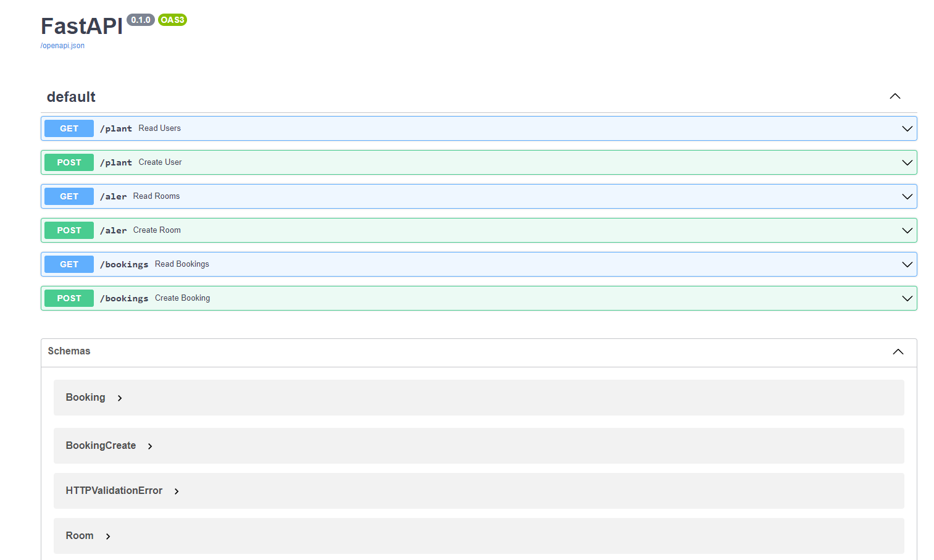
Task: Toggle open the Read Rooms endpoint row
Action: (906, 196)
